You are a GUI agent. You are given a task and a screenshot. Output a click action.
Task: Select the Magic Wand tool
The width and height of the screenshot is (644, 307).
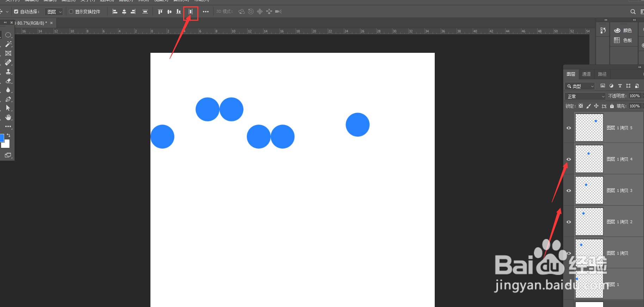[x=8, y=44]
